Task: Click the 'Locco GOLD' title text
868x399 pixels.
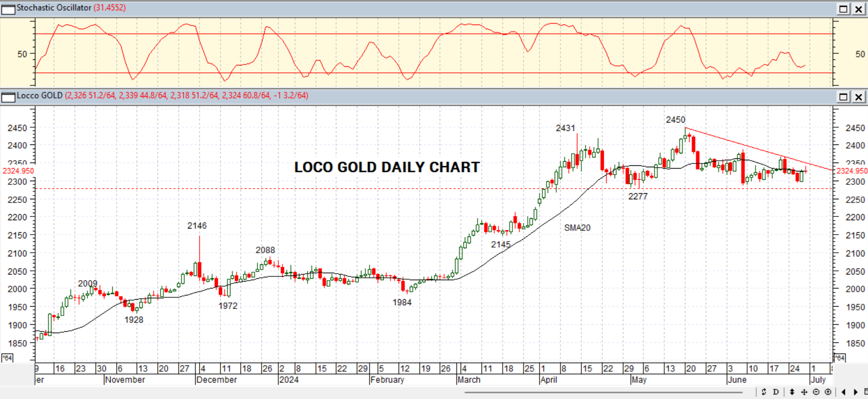Action: 39,96
